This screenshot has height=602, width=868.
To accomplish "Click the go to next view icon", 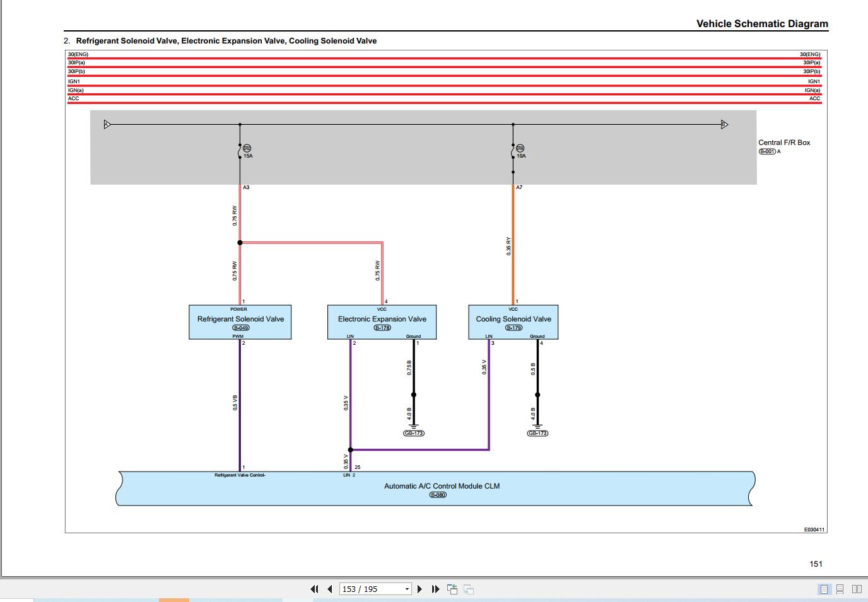I will 469,589.
